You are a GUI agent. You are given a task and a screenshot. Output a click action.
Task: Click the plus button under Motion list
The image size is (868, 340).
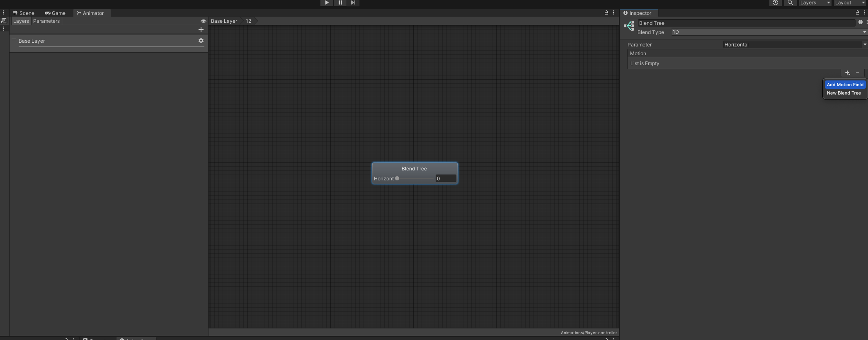coord(847,73)
